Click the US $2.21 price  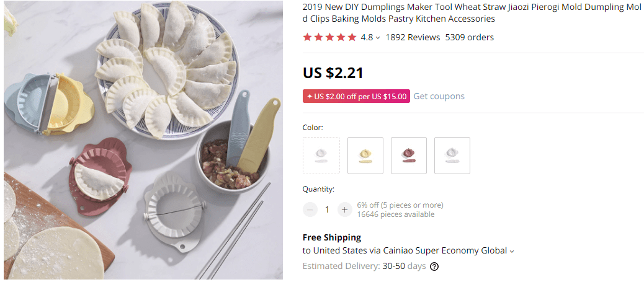point(333,73)
